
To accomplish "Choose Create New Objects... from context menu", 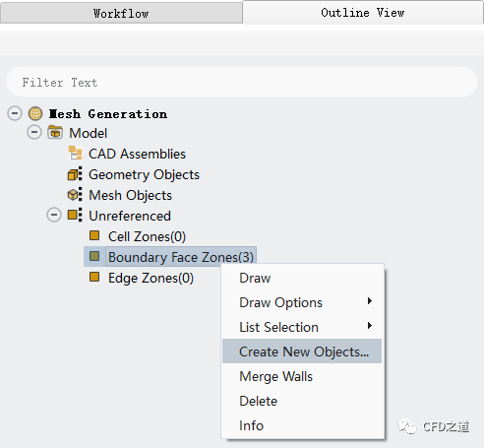I will pos(302,352).
